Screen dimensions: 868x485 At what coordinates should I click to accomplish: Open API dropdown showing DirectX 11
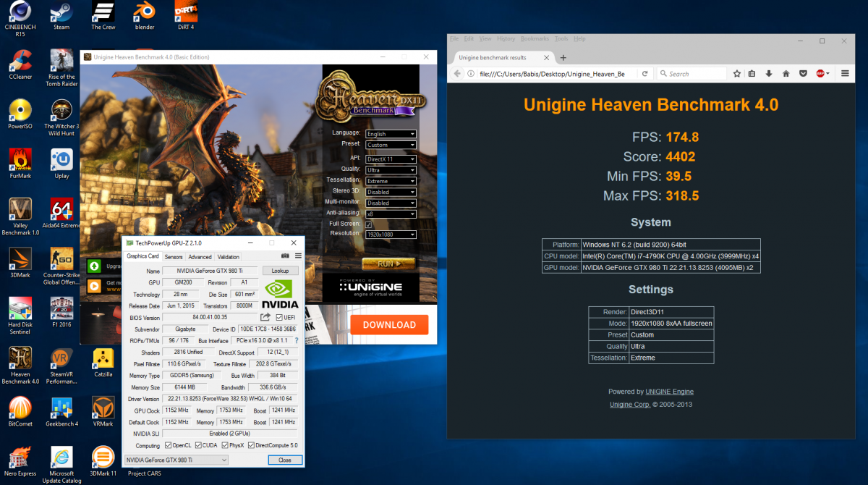tap(391, 159)
